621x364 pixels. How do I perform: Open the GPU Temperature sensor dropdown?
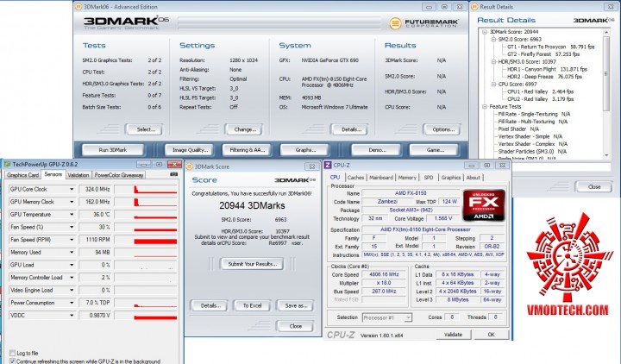72,215
